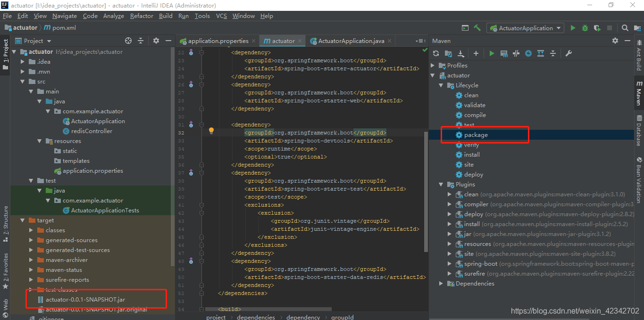Reimport all Maven projects
This screenshot has height=320, width=644.
(x=436, y=53)
